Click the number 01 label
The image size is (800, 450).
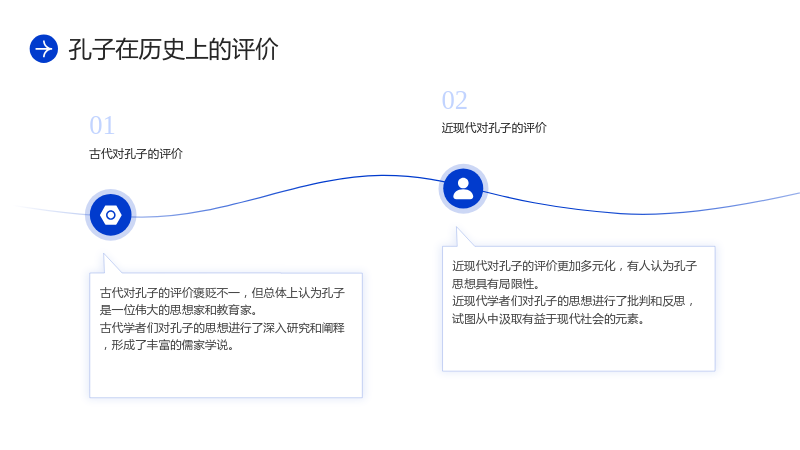point(102,125)
